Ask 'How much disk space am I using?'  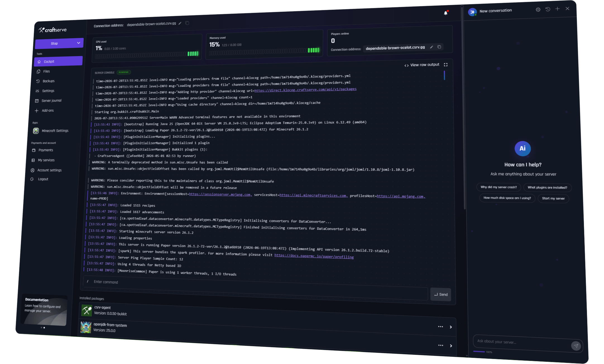coord(507,198)
